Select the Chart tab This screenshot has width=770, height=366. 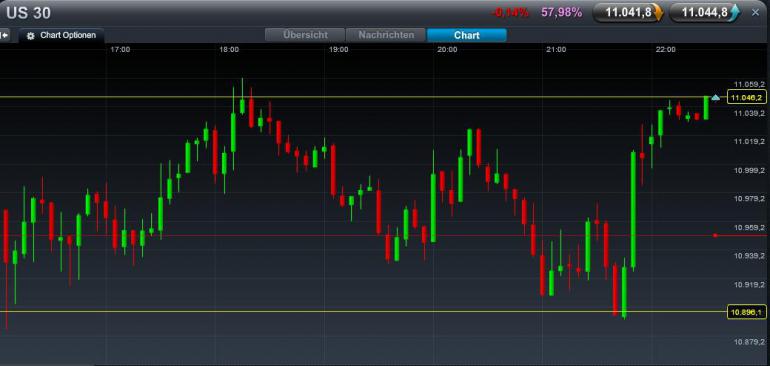coord(467,35)
